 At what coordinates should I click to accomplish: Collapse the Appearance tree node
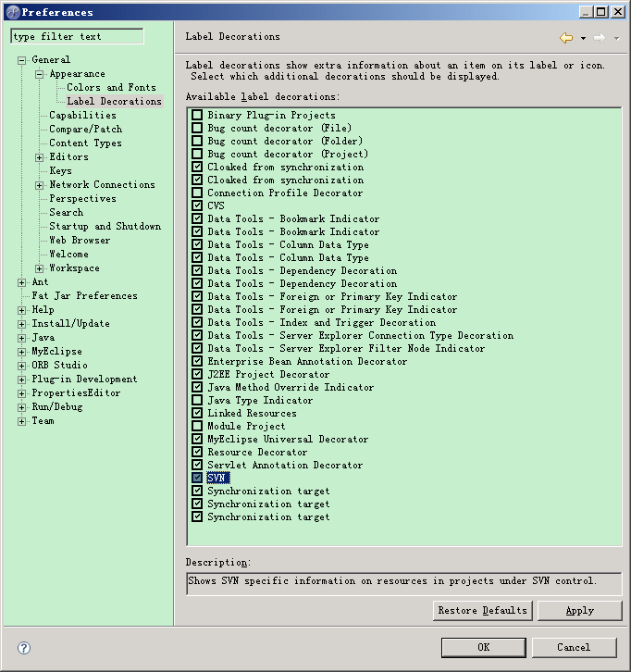39,74
